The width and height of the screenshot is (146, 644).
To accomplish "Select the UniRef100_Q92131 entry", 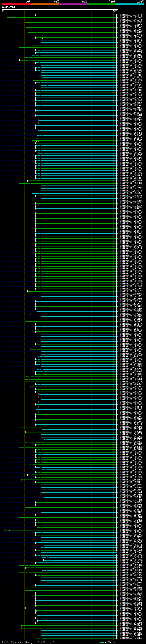I will (131, 364).
